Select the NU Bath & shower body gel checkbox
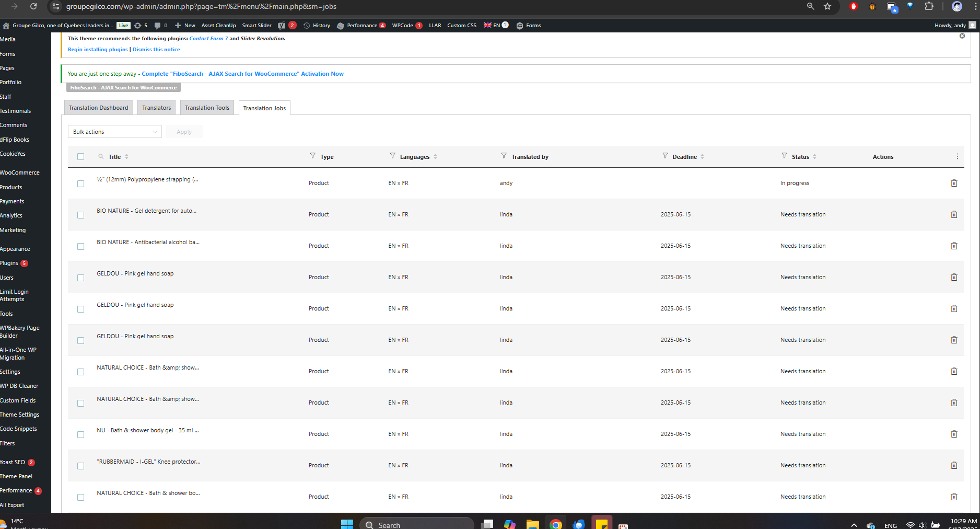Viewport: 980px width, 529px height. 80,434
